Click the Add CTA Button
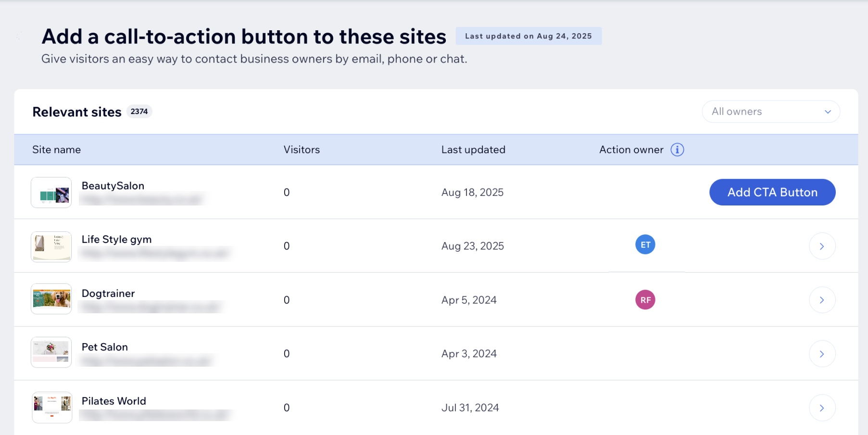This screenshot has height=435, width=868. 772,192
